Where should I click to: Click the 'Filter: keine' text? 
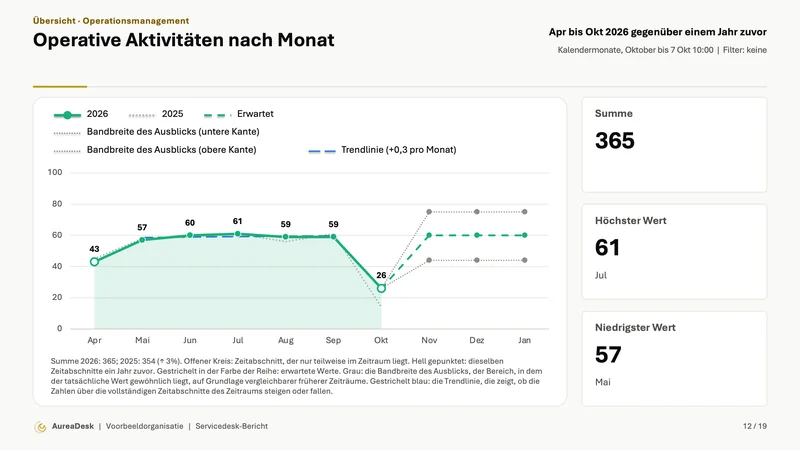click(745, 50)
